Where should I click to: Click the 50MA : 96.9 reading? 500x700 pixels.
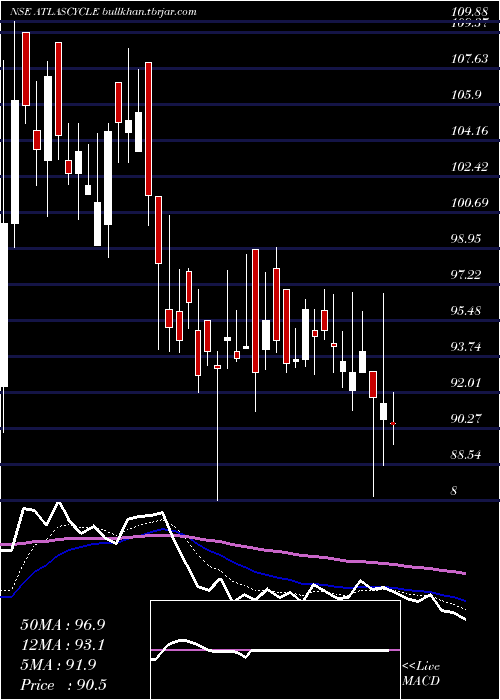pos(63,625)
